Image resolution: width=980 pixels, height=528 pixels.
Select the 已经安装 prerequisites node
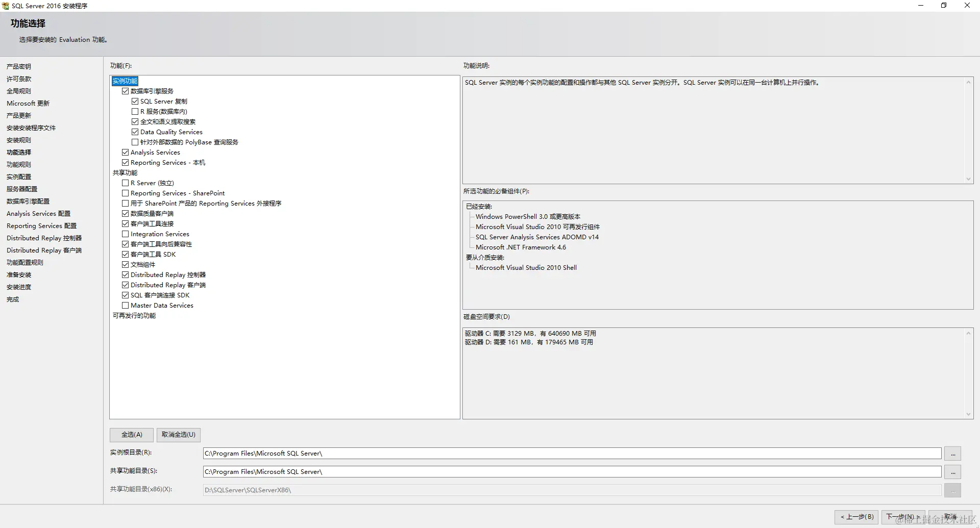pyautogui.click(x=479, y=207)
